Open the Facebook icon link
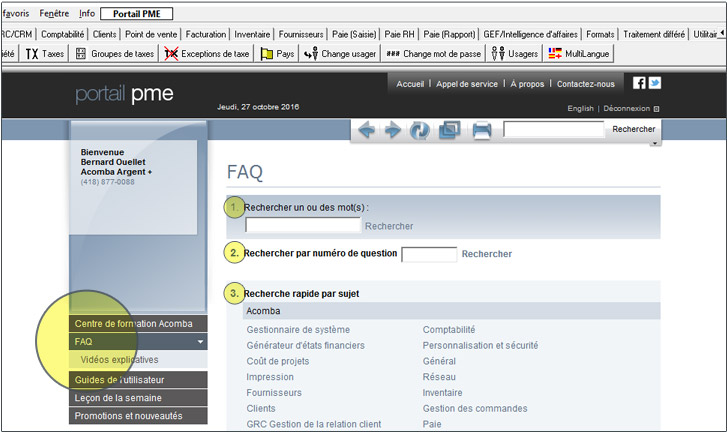The height and width of the screenshot is (433, 727). [639, 83]
